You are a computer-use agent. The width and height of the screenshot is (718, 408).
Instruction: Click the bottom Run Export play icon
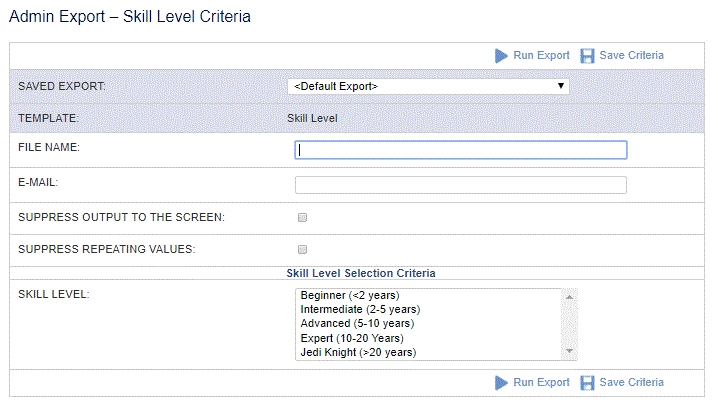[x=501, y=383]
